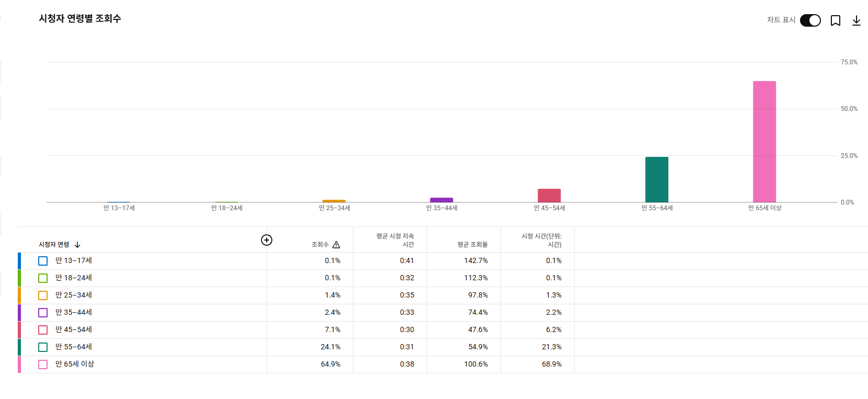This screenshot has height=399, width=868.
Task: Add a metric with plus circle icon
Action: pyautogui.click(x=267, y=240)
